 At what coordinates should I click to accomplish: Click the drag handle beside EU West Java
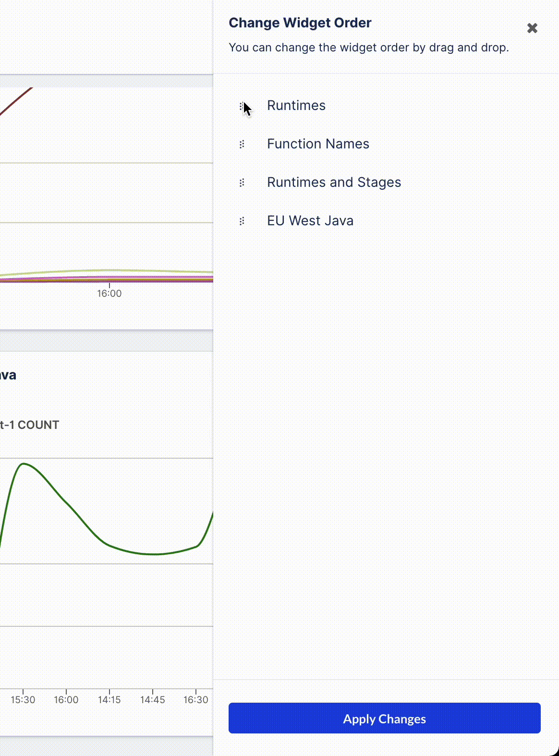click(242, 221)
